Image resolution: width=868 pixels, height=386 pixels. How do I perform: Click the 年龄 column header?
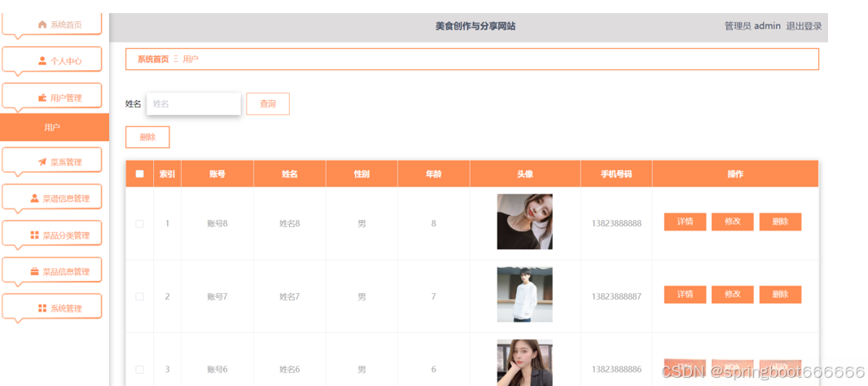tap(433, 174)
